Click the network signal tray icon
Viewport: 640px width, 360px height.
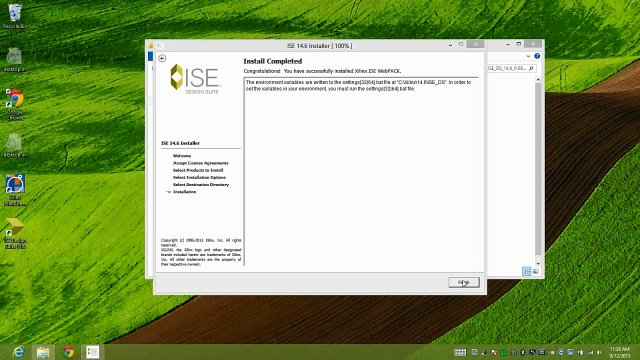point(590,352)
